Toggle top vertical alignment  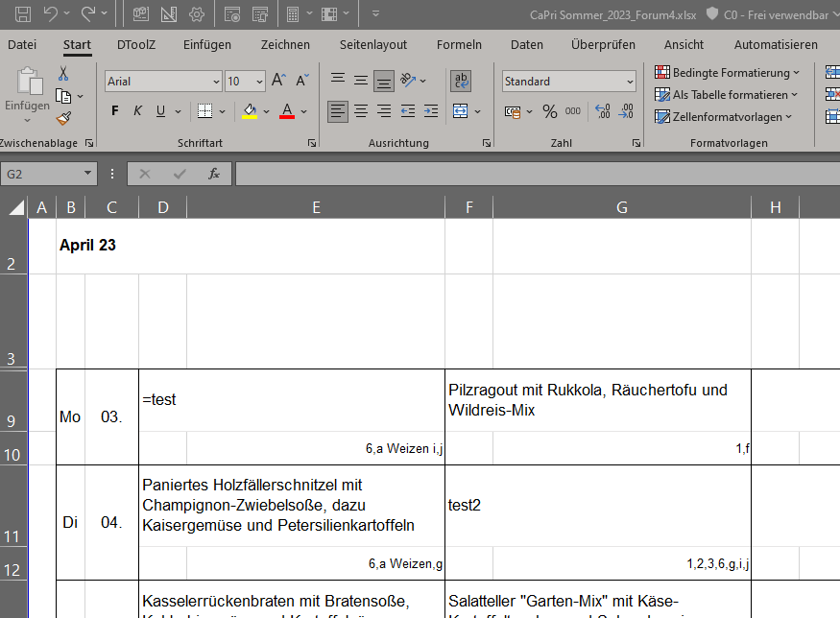pyautogui.click(x=338, y=81)
